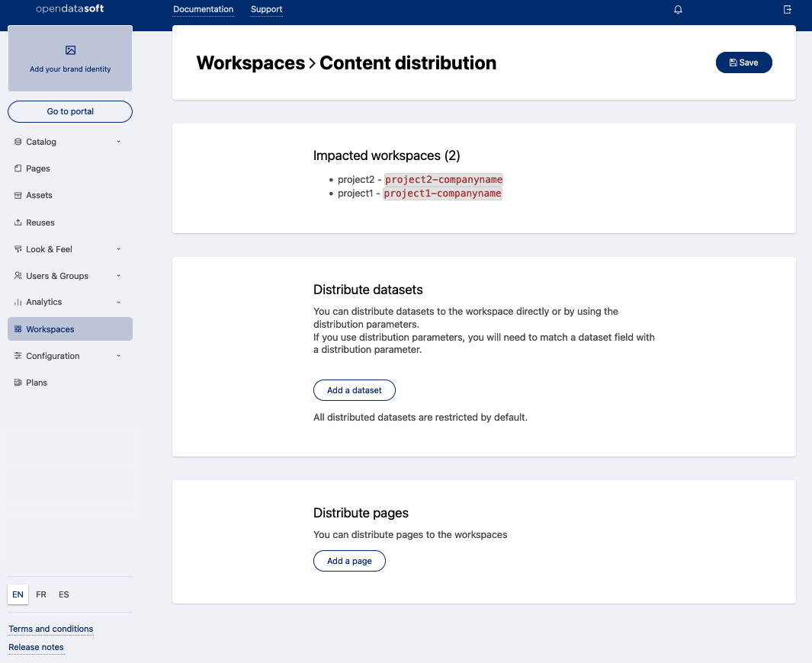Open Documentation in the top bar

tap(204, 10)
